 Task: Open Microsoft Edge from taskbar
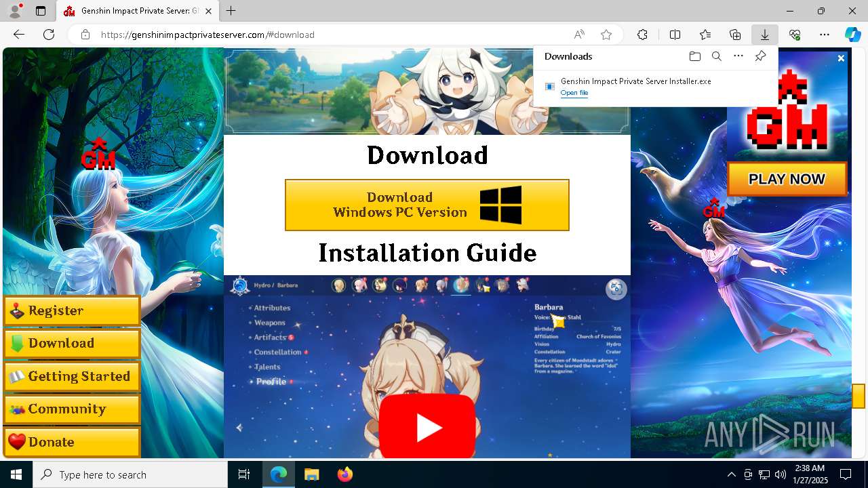(279, 474)
